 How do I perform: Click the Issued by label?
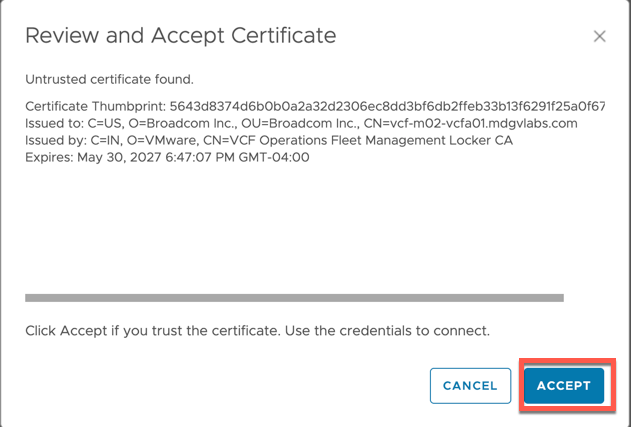(x=57, y=140)
